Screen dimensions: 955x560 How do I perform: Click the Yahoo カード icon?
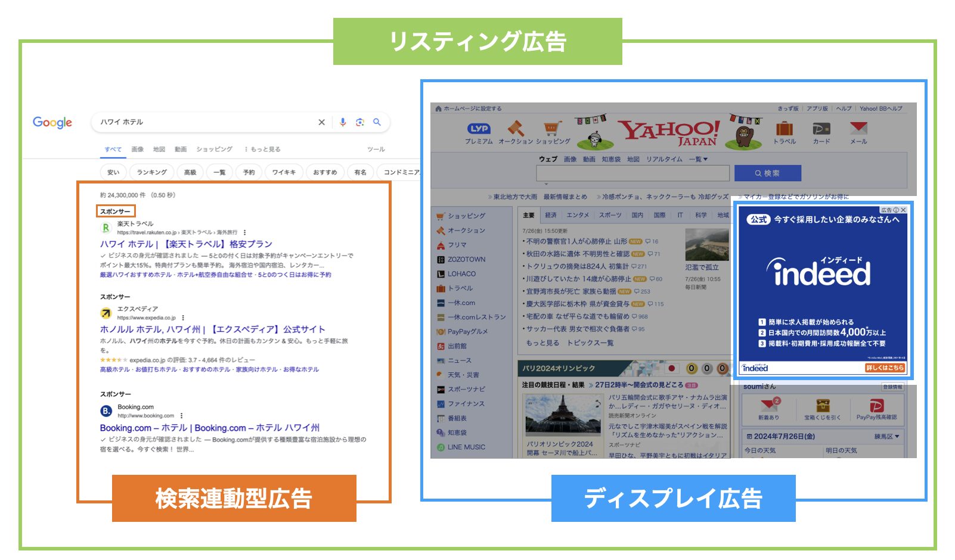click(821, 130)
